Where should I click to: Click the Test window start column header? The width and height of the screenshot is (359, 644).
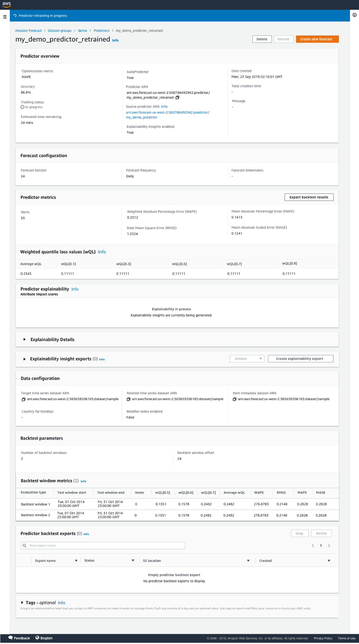72,493
